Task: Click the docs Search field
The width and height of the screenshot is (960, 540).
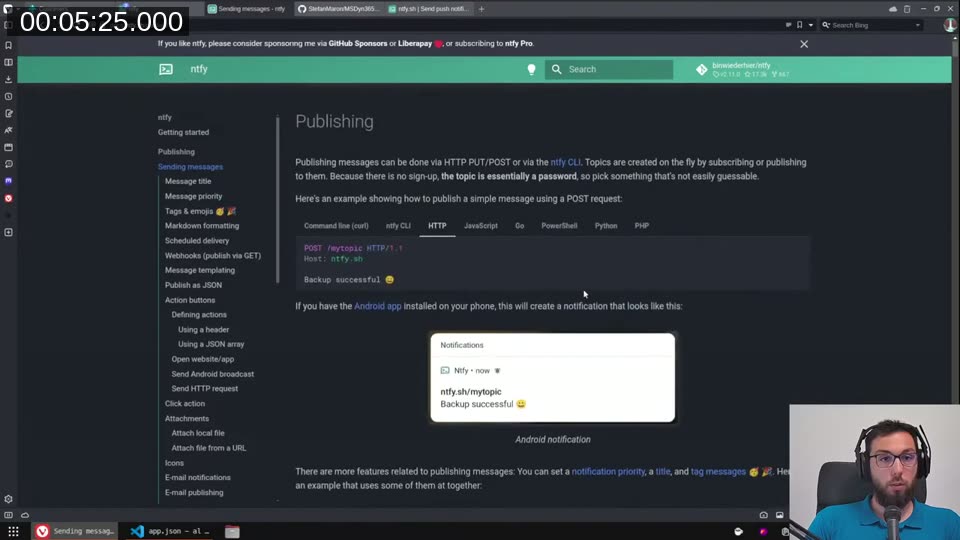Action: click(x=609, y=69)
